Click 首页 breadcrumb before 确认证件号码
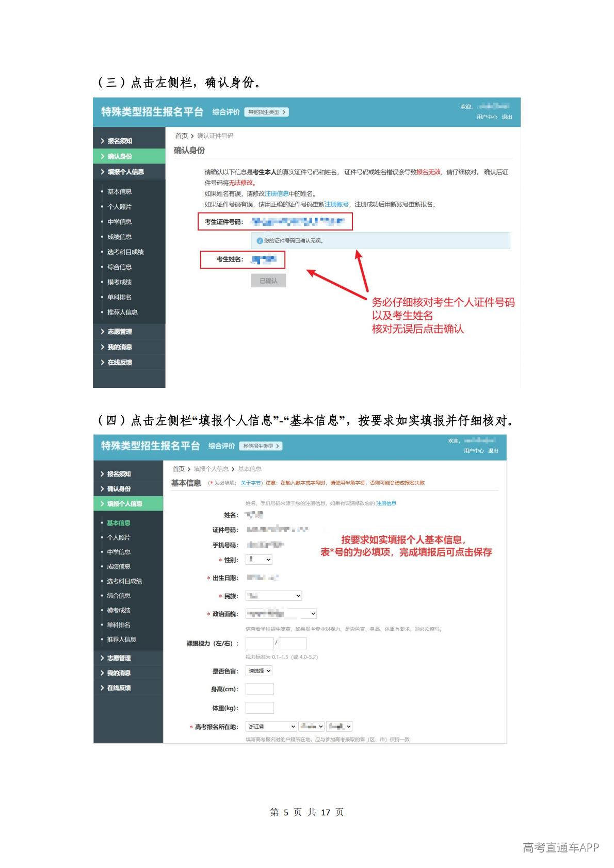Image resolution: width=614 pixels, height=868 pixels. tap(182, 136)
